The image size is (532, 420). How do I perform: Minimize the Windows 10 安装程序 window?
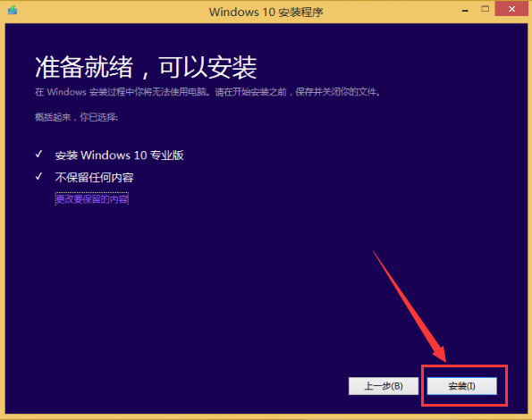click(465, 10)
